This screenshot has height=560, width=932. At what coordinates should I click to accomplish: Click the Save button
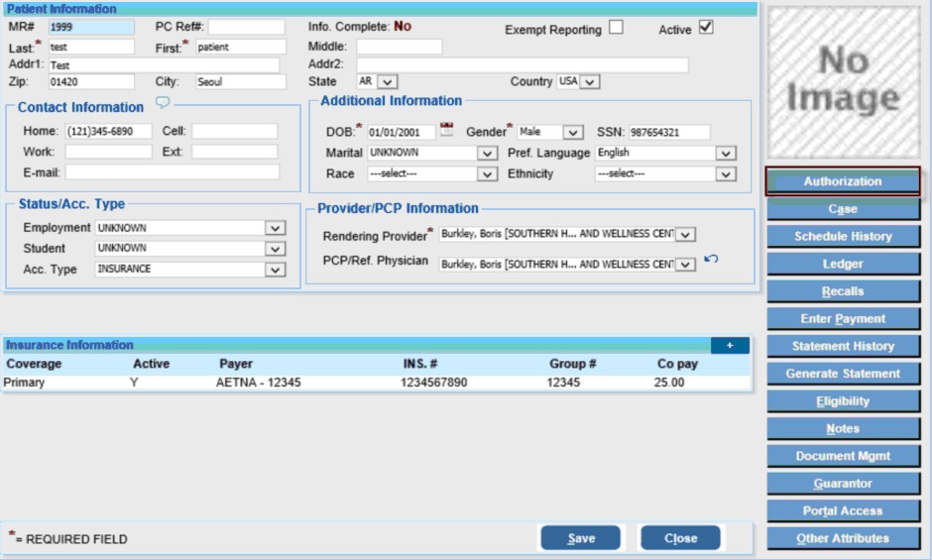point(581,538)
